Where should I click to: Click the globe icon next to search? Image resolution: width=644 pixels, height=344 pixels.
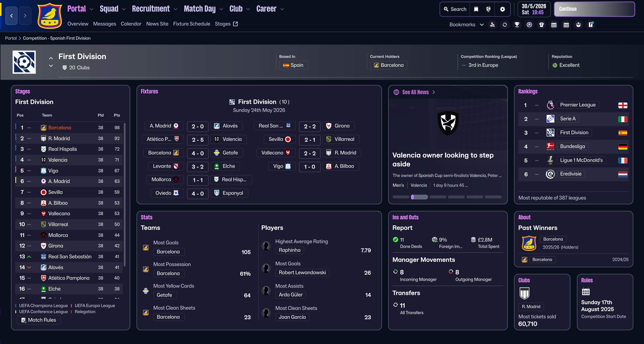[x=488, y=9]
